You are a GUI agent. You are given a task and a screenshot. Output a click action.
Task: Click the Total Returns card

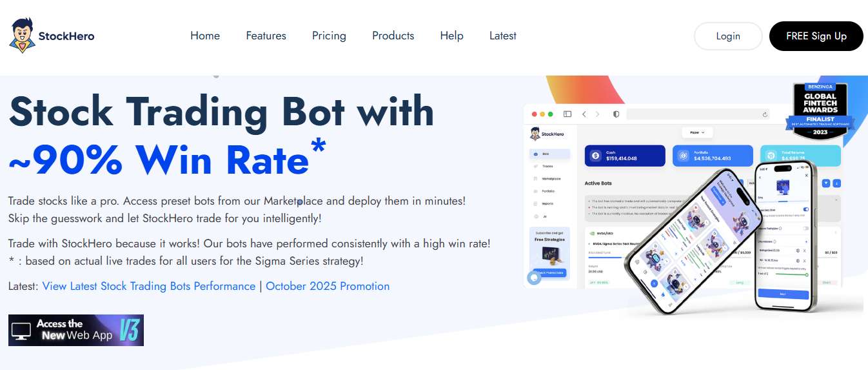(800, 156)
